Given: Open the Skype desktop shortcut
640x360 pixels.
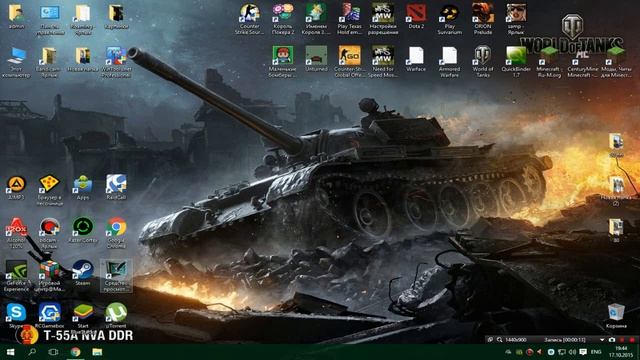Looking at the screenshot, I should tap(16, 316).
